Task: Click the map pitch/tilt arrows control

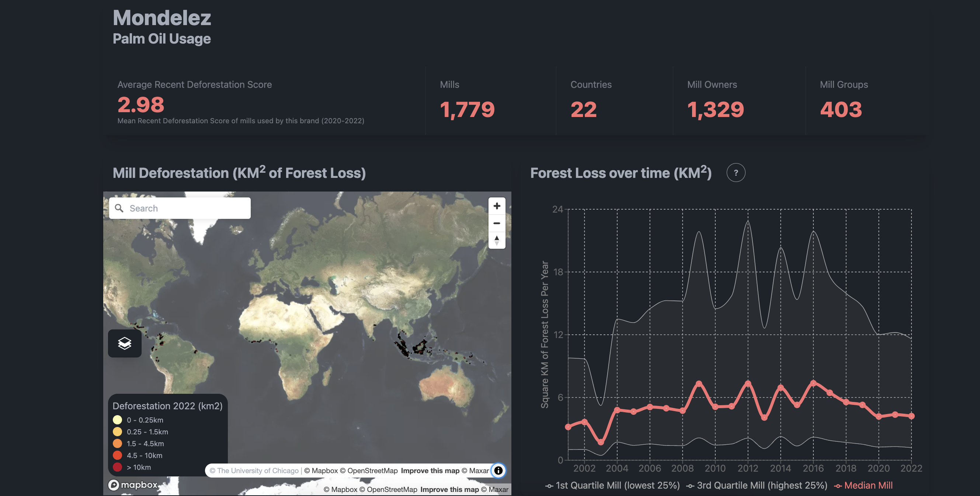Action: coord(497,241)
